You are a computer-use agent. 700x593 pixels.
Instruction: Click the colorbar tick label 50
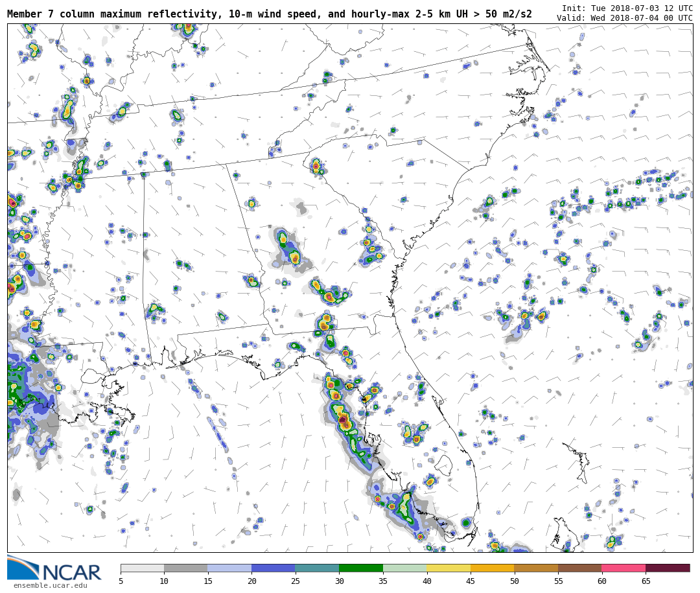click(x=514, y=581)
